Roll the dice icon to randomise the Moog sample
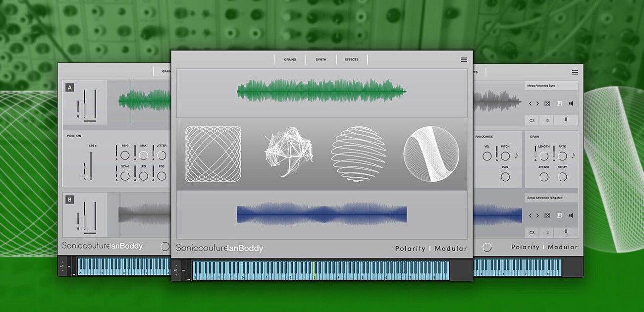This screenshot has height=312, width=644. click(547, 104)
